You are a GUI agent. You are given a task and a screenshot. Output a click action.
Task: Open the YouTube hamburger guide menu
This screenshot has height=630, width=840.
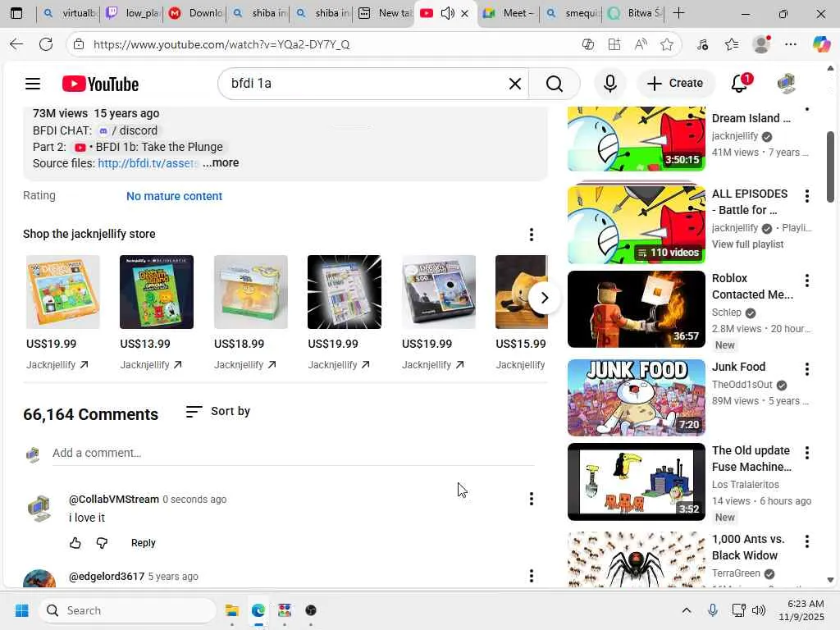coord(33,84)
